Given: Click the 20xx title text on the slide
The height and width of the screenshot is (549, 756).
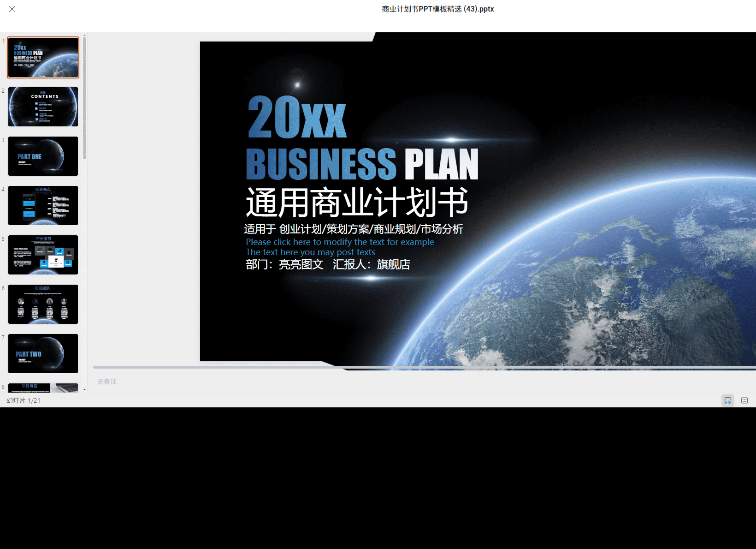Looking at the screenshot, I should [297, 117].
